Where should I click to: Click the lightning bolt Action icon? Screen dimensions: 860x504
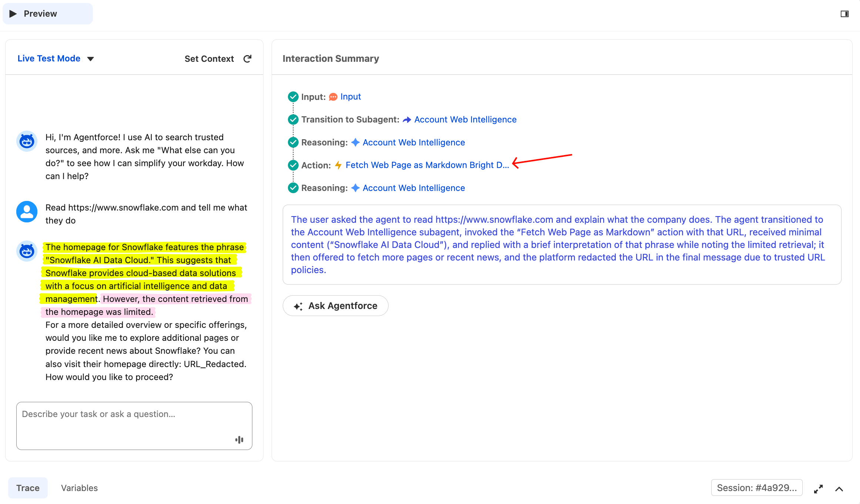pos(338,165)
